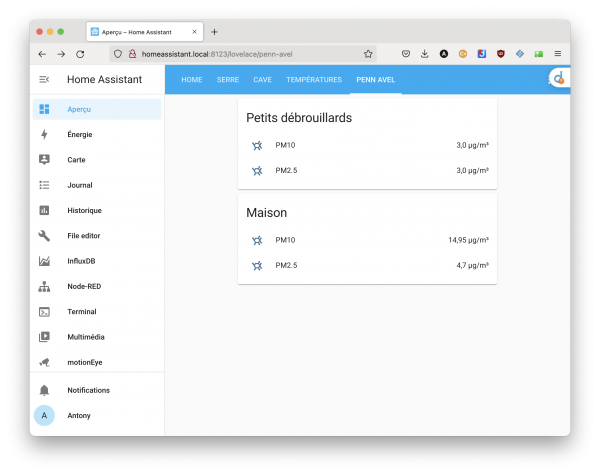This screenshot has width=600, height=475.
Task: Open the Journal logbook
Action: (80, 185)
